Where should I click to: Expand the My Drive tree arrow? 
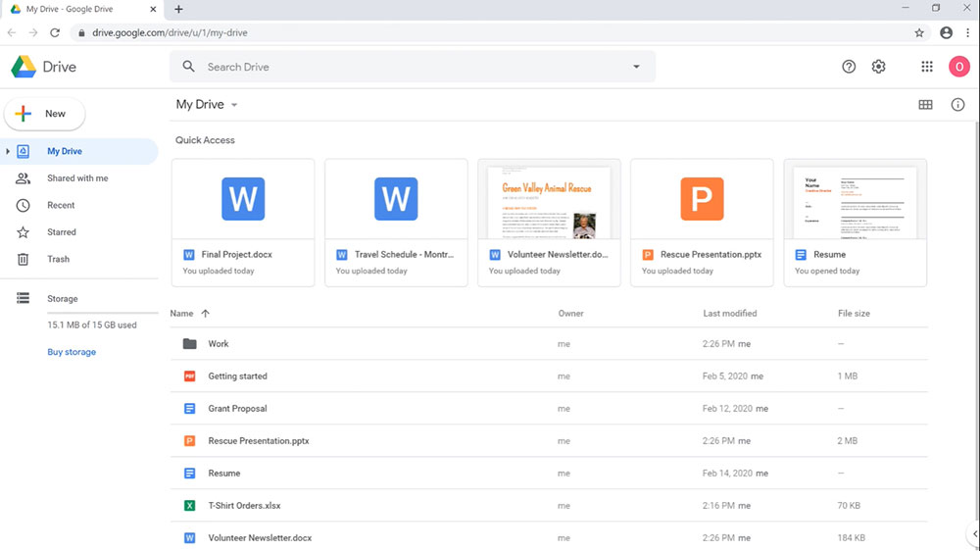click(x=8, y=151)
